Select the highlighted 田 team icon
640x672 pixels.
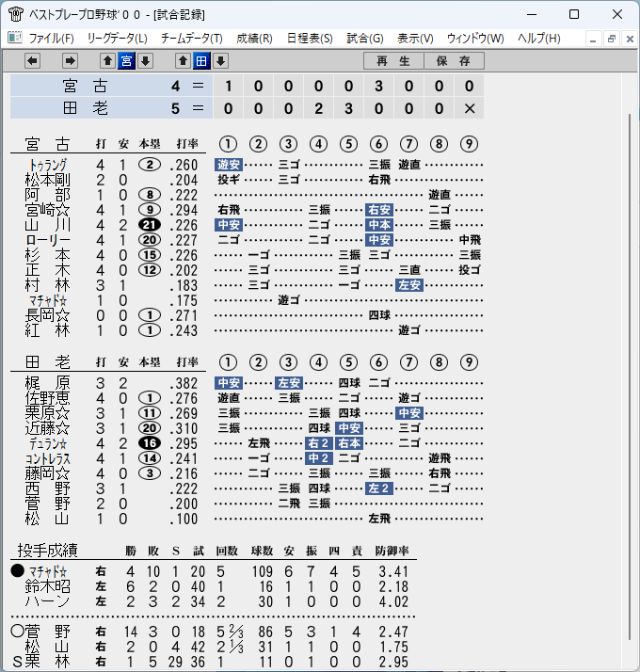[x=201, y=61]
